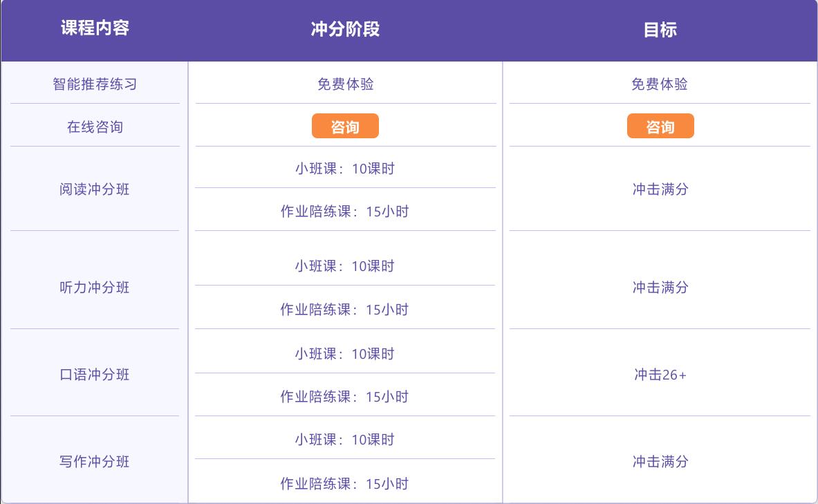Select the 目标 column header
818x504 pixels.
[x=660, y=30]
